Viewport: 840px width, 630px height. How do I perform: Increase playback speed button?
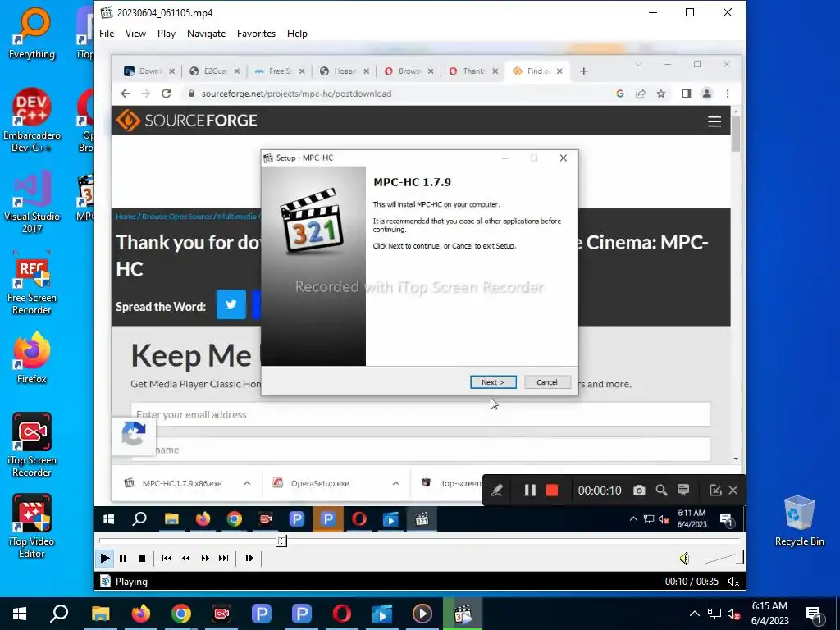click(x=204, y=558)
